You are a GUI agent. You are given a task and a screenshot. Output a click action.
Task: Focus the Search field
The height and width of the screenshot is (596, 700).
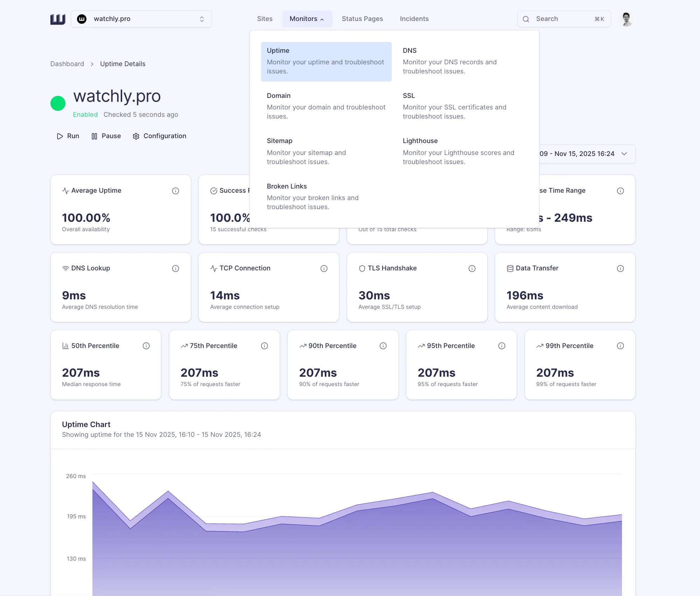563,19
